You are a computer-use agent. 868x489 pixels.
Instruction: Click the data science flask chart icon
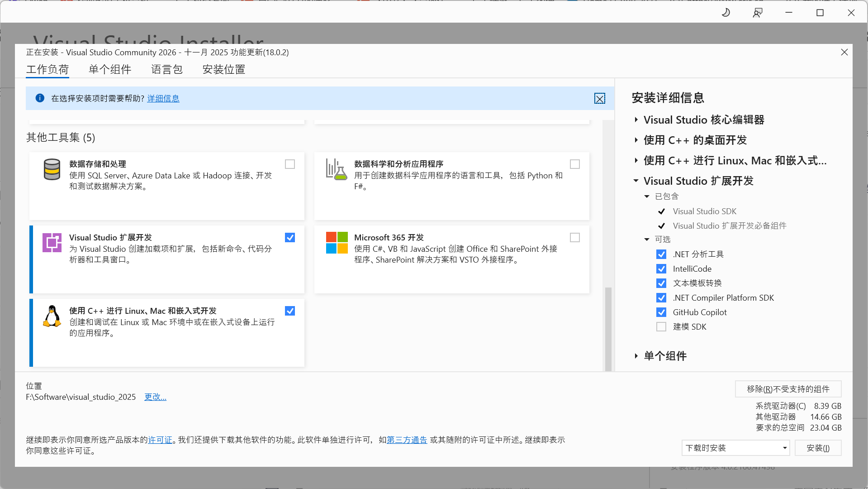[x=337, y=169]
